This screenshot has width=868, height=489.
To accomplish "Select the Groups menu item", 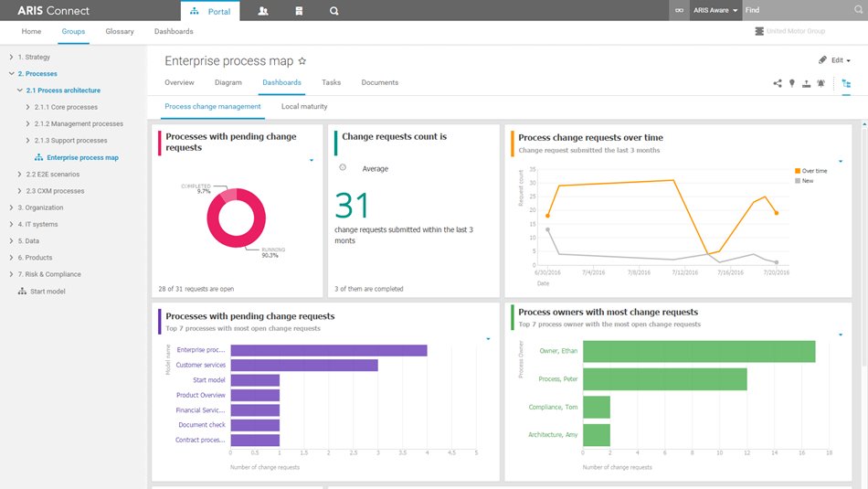I will [73, 32].
